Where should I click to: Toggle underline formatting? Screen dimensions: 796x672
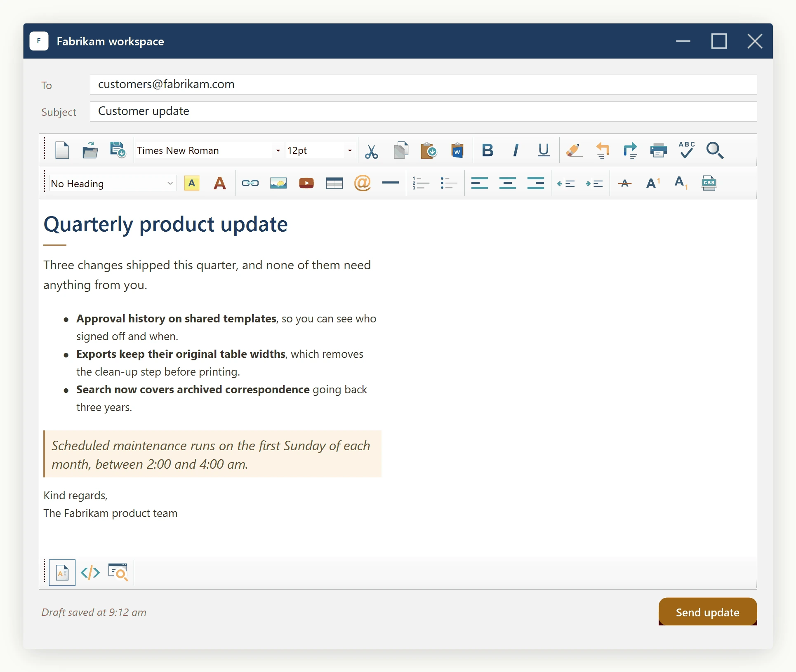(544, 150)
